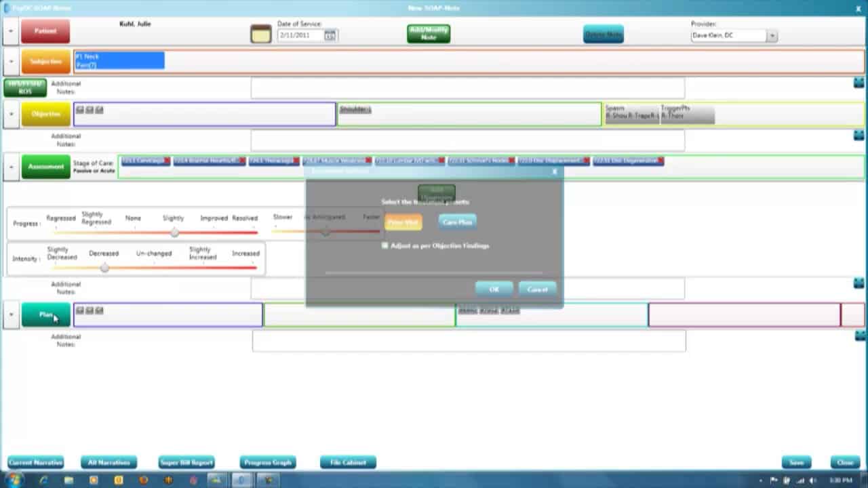The image size is (868, 488).
Task: Click the icons in the Plan first box
Action: 90,310
